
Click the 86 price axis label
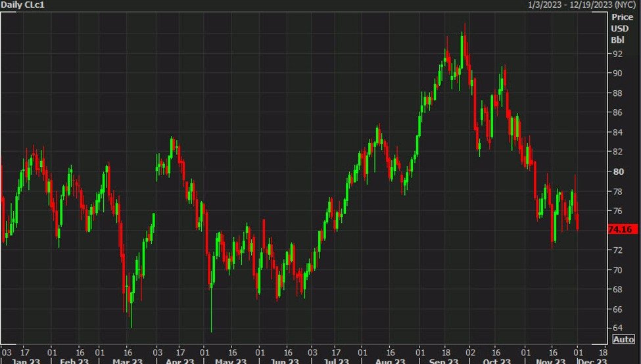(x=618, y=112)
